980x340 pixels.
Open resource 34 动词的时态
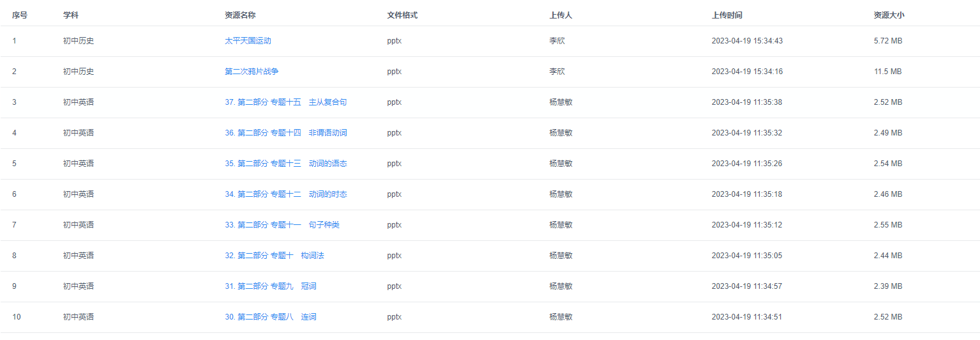pos(285,194)
